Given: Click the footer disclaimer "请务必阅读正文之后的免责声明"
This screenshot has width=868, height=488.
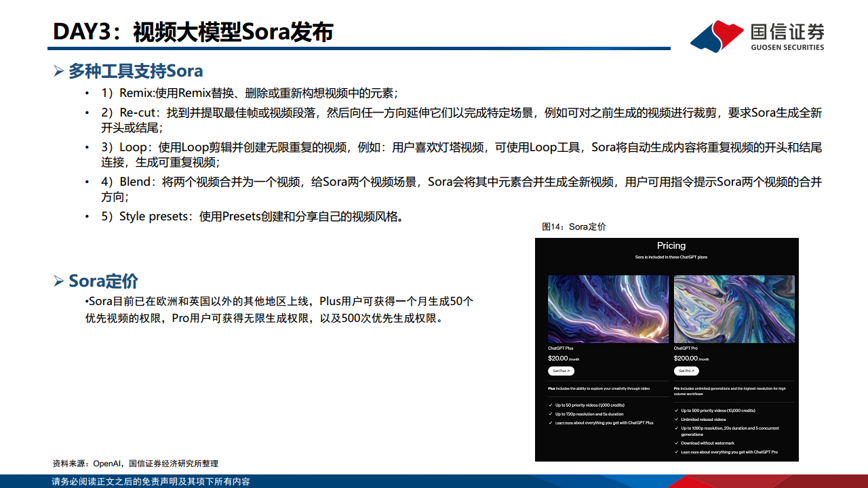Looking at the screenshot, I should [x=151, y=481].
